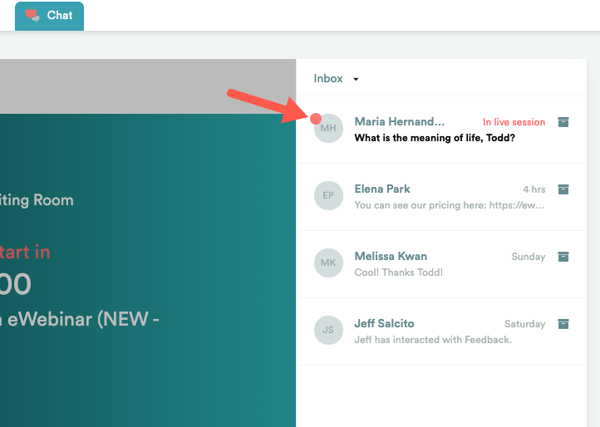The width and height of the screenshot is (600, 427).
Task: Click message 'Jeff has interacted with Feedback.'
Action: click(x=433, y=340)
